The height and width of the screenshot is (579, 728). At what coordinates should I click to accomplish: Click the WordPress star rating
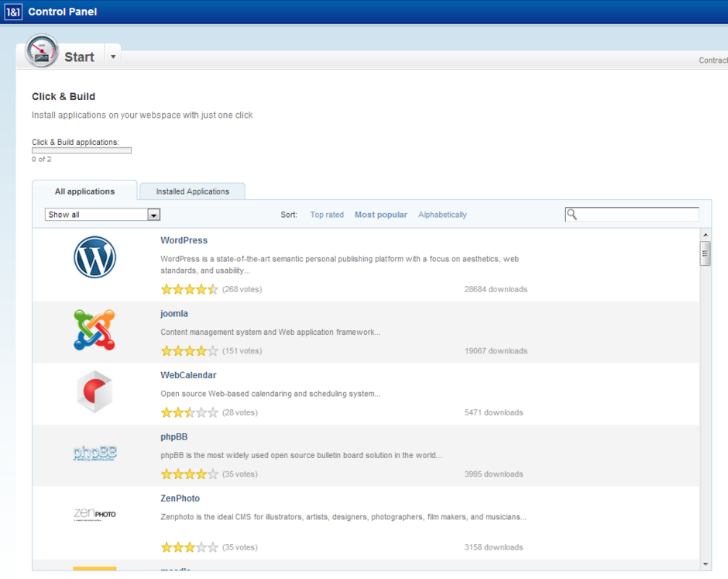190,290
